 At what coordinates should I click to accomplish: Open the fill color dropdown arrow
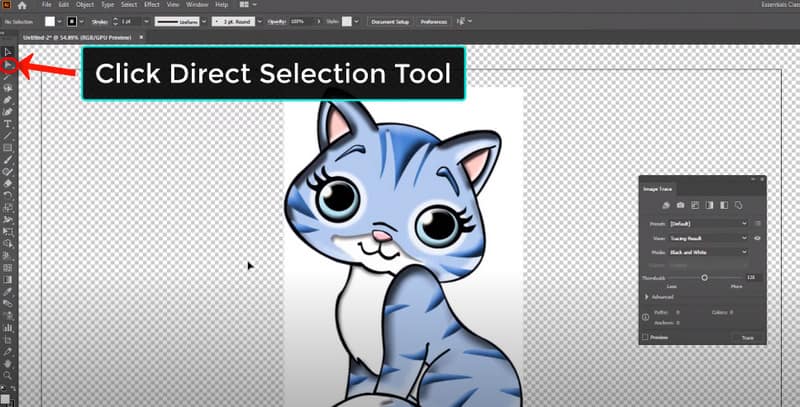tap(59, 21)
